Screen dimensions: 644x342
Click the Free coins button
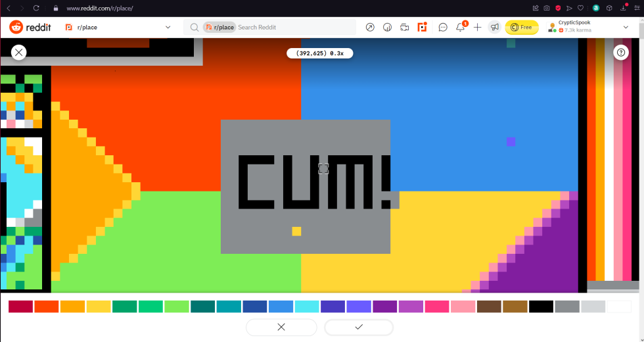click(521, 28)
